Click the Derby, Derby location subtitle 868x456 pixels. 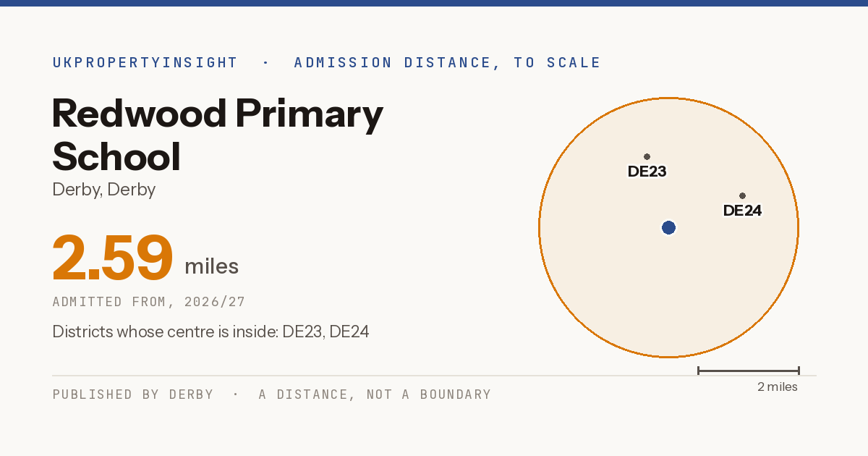pyautogui.click(x=104, y=190)
